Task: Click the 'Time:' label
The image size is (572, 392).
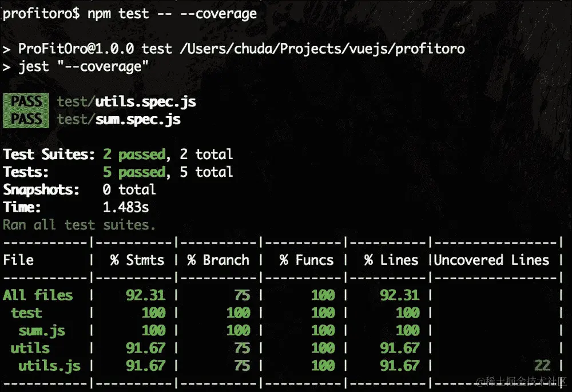Action: [x=22, y=207]
